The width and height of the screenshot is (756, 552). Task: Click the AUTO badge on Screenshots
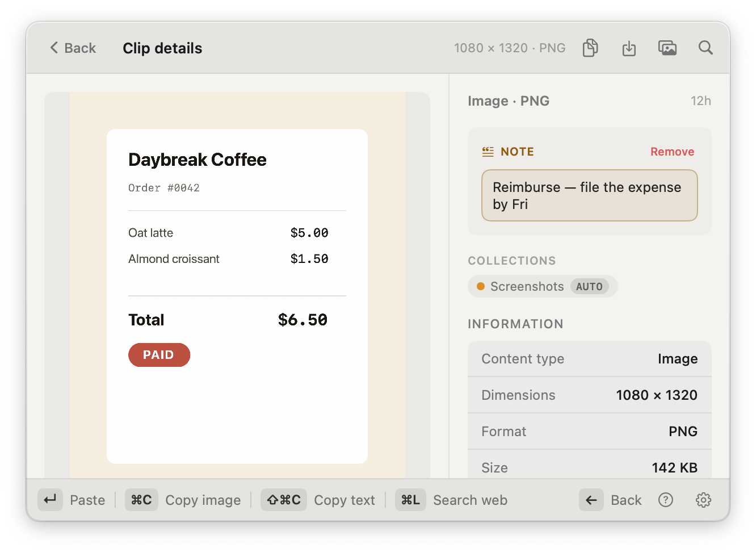pyautogui.click(x=589, y=287)
